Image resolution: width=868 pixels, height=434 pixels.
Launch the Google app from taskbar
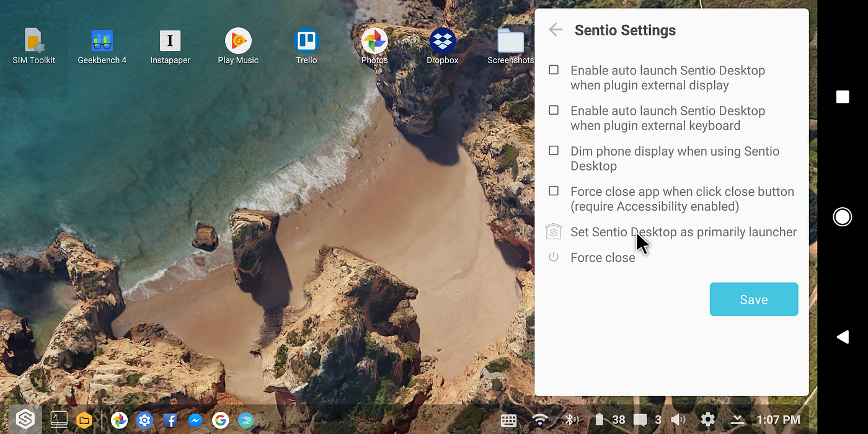(x=220, y=420)
